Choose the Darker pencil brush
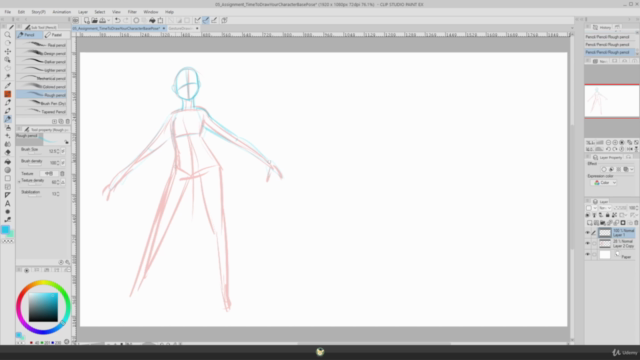Viewport: 640px width, 360px height. click(42, 62)
